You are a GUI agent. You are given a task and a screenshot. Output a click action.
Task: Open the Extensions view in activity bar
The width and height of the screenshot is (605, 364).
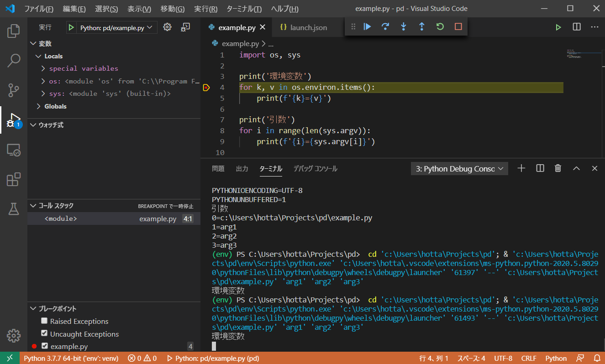(14, 179)
